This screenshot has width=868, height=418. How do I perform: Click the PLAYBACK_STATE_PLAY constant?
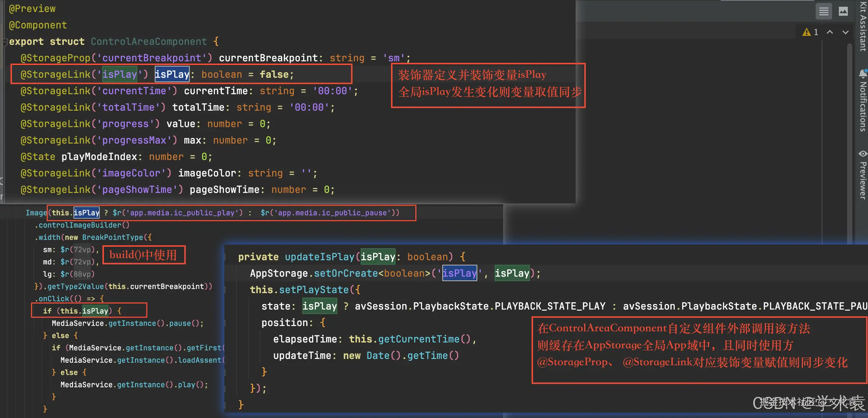pos(550,306)
